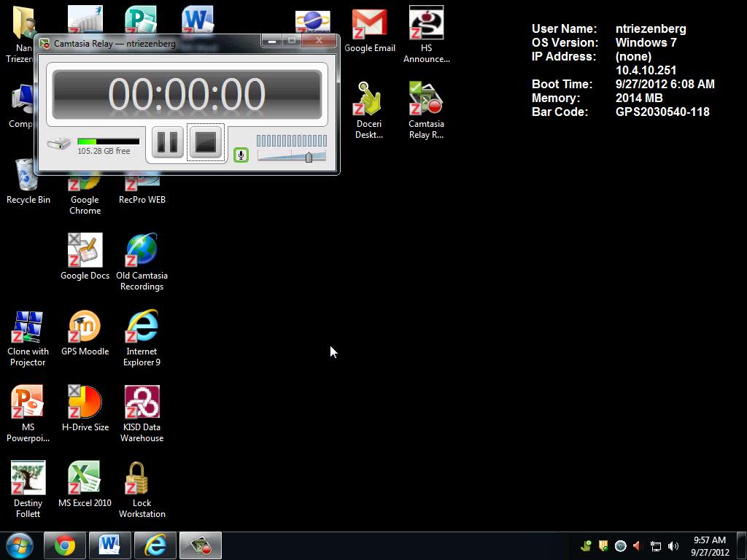The image size is (747, 560).
Task: Click the red muted speaker tray icon
Action: 638,545
